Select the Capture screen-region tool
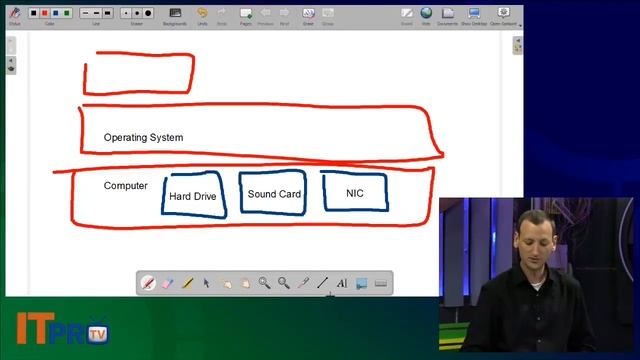Screen dimensions: 640x360 [x=361, y=282]
